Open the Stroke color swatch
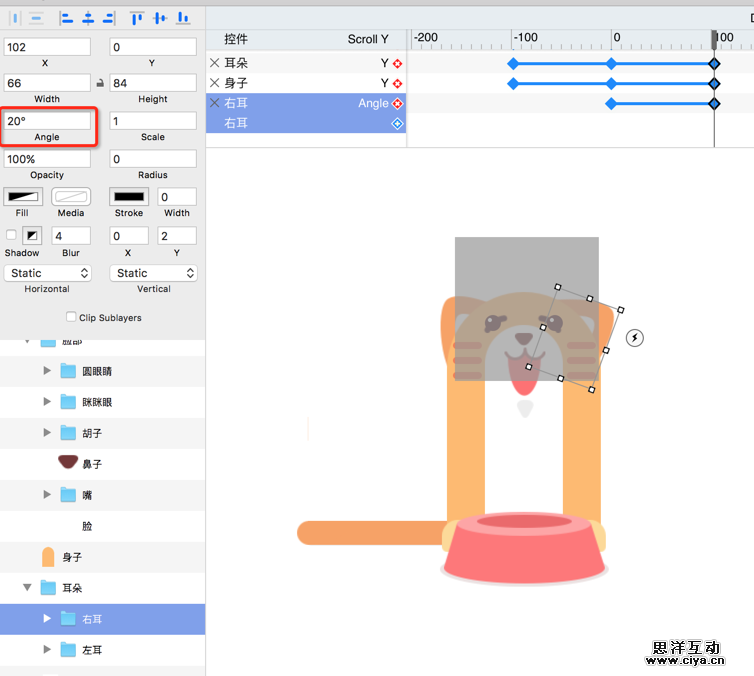 point(129,197)
